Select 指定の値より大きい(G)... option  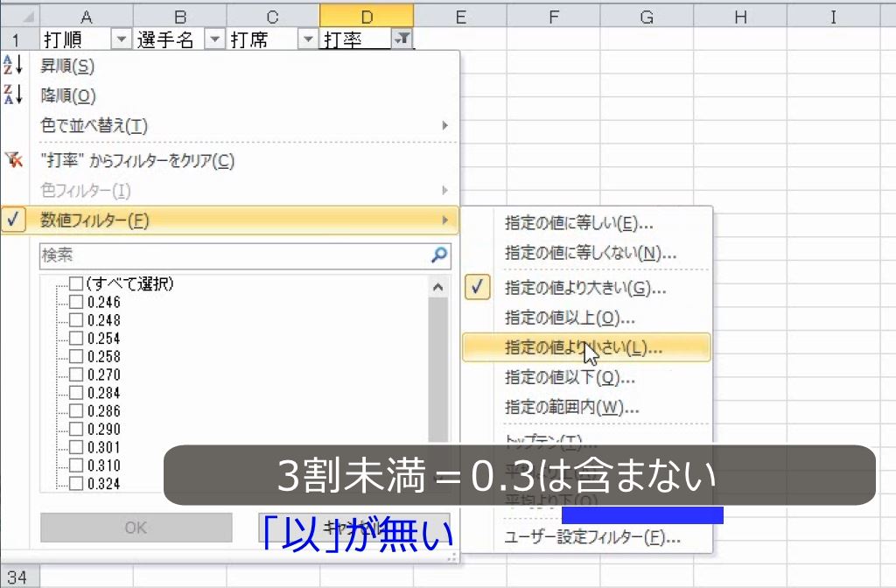585,288
